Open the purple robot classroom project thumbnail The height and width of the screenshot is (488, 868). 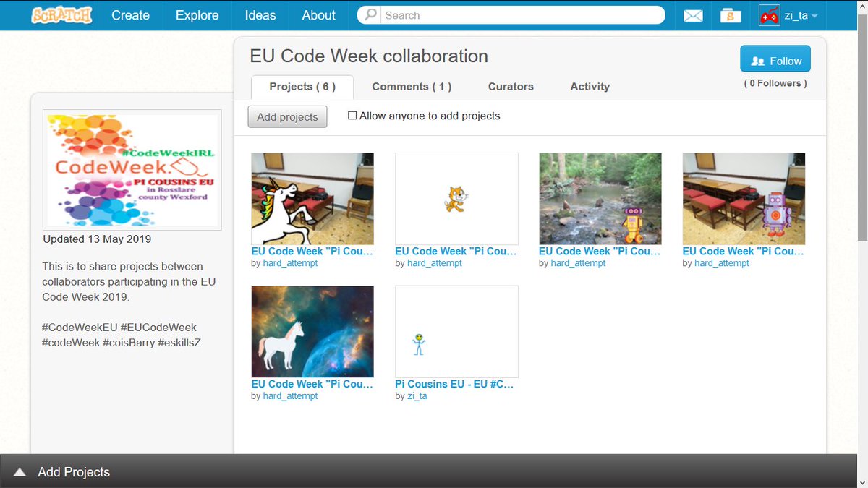click(744, 199)
